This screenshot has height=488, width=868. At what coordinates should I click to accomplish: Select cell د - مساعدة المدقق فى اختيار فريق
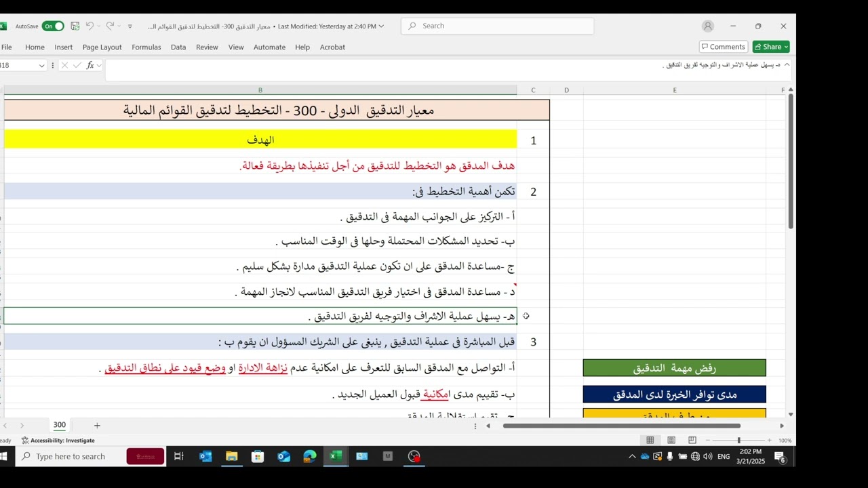tap(260, 292)
